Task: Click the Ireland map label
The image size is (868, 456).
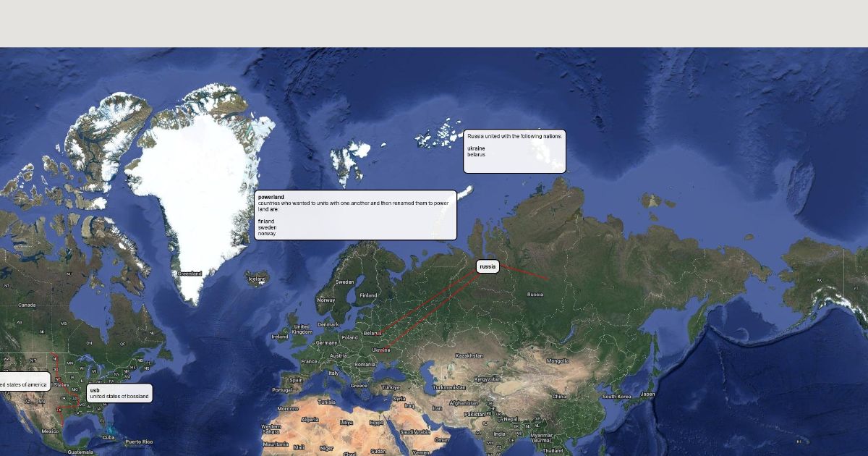Action: click(x=279, y=337)
